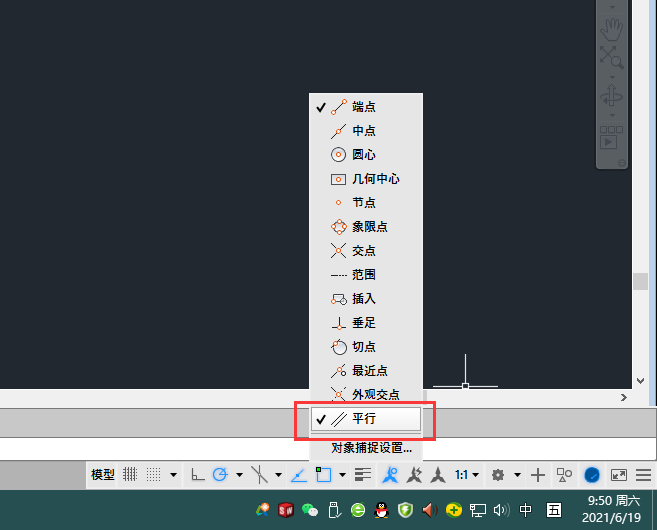Click the network connection tray icon
The width and height of the screenshot is (657, 530).
tap(477, 510)
